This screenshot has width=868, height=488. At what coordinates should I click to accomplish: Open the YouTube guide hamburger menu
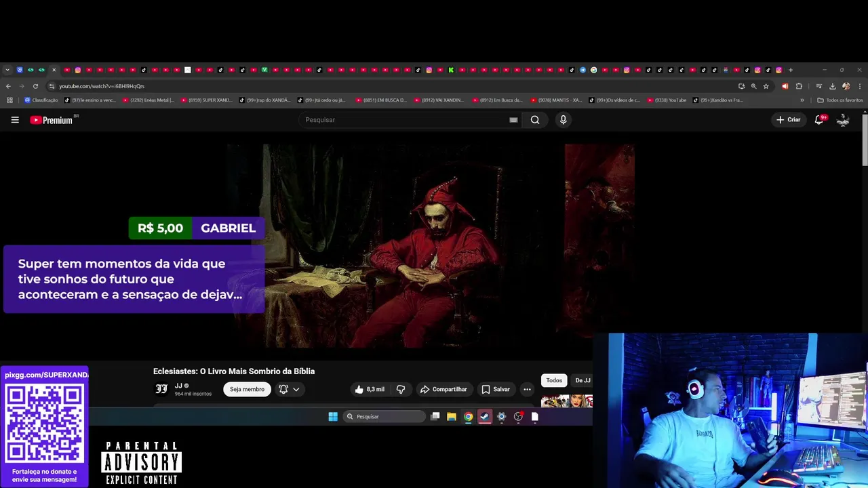click(x=15, y=120)
